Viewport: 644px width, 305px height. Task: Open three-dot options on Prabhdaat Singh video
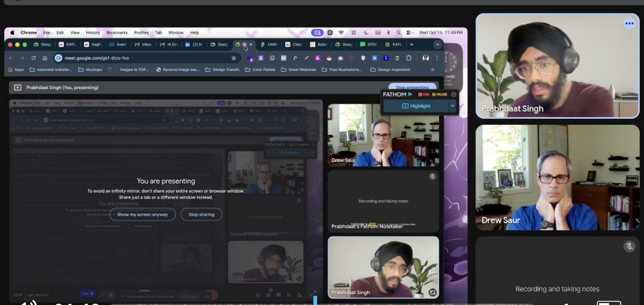629,23
